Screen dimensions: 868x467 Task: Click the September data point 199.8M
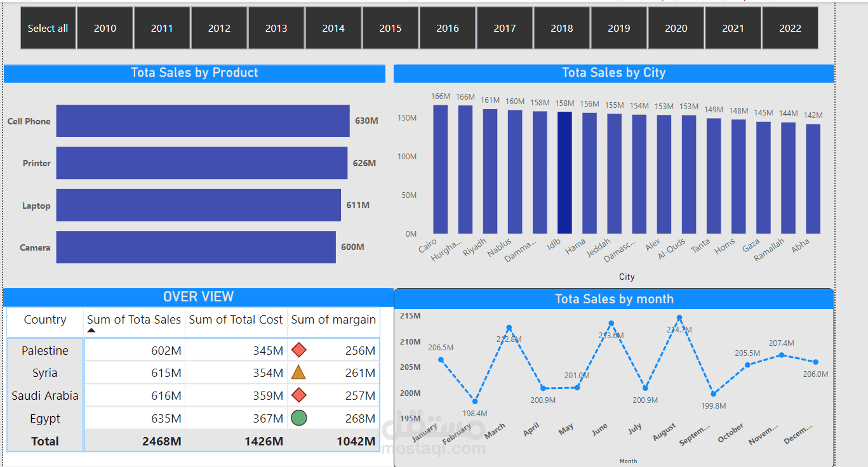(x=714, y=394)
